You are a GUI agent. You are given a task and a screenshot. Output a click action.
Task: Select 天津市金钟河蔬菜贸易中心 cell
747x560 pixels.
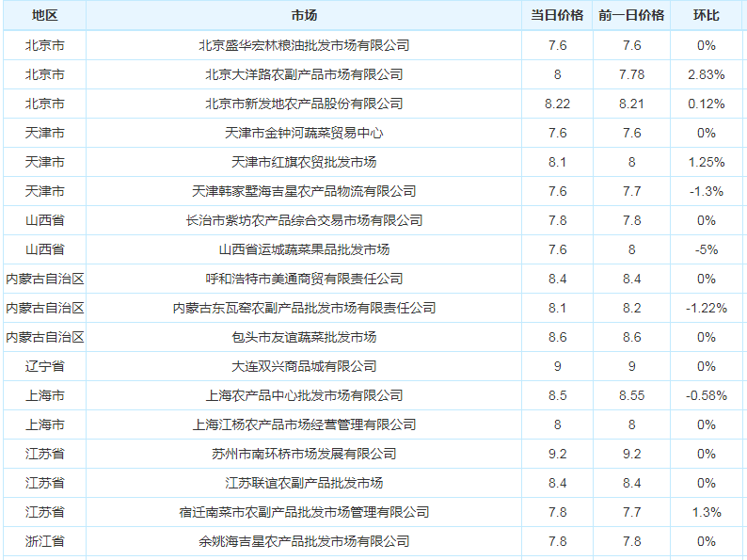(x=304, y=133)
